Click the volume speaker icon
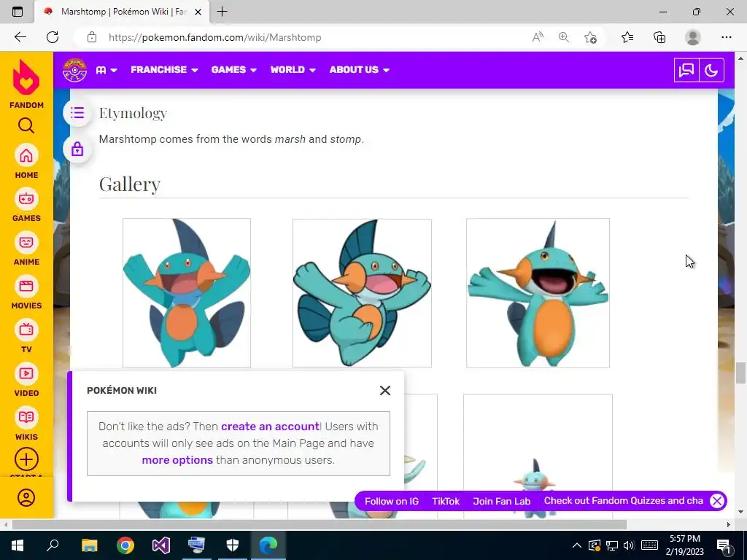747x560 pixels. [629, 545]
